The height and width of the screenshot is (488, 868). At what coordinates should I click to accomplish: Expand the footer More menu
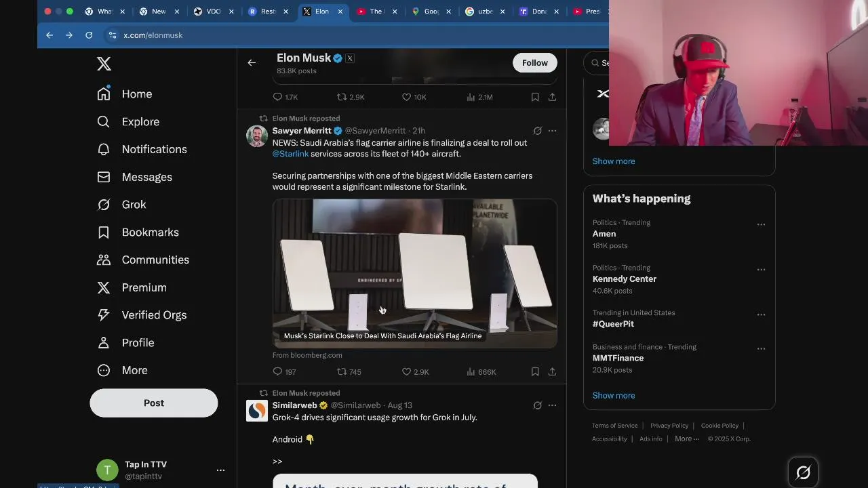tap(687, 439)
